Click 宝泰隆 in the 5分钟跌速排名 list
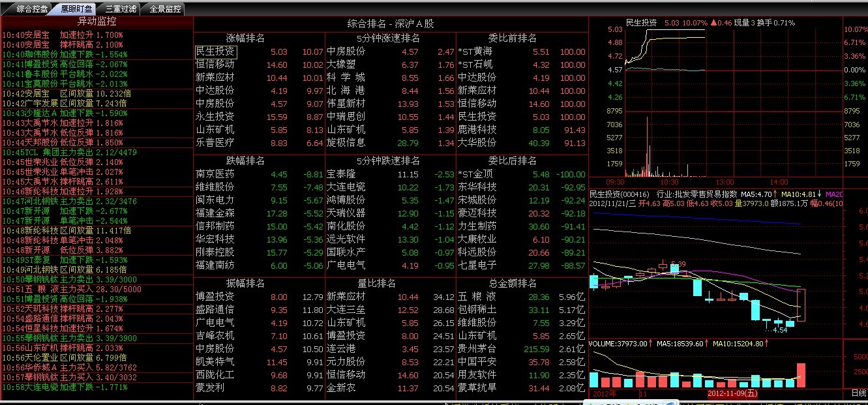Screen dimensions: 868x405 click(x=341, y=174)
